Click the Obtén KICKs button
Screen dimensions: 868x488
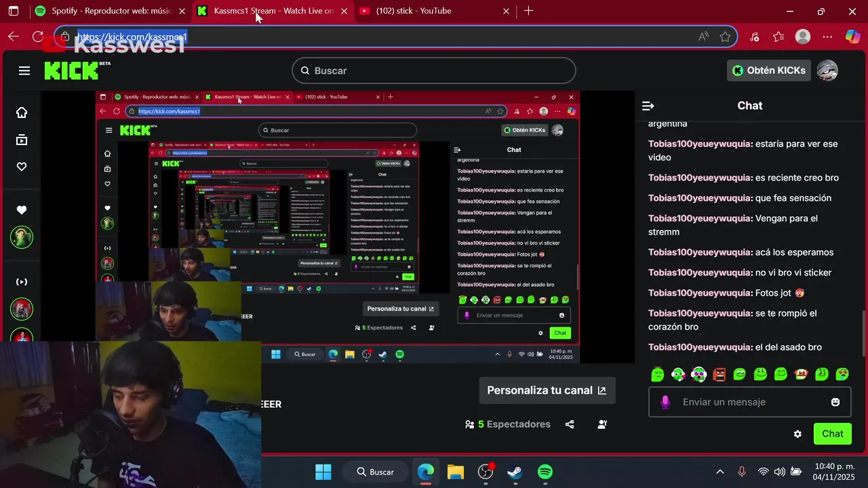(769, 70)
